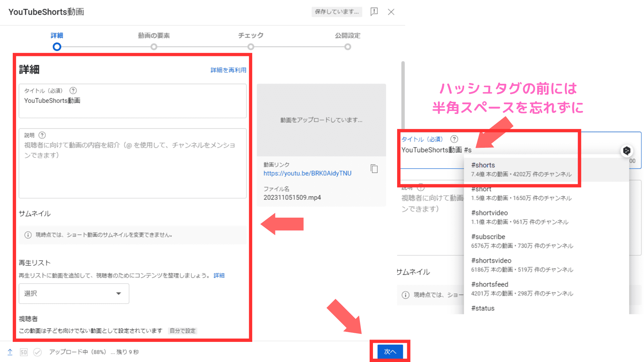The height and width of the screenshot is (362, 644).
Task: Open the video link youtu.be/BRK0AidyTNU
Action: 308,173
